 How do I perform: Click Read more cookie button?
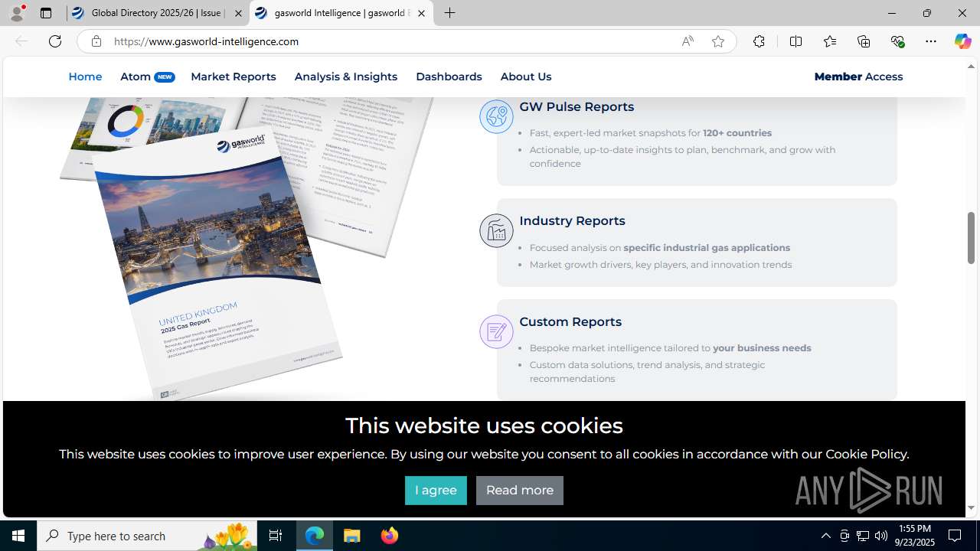[x=519, y=491]
